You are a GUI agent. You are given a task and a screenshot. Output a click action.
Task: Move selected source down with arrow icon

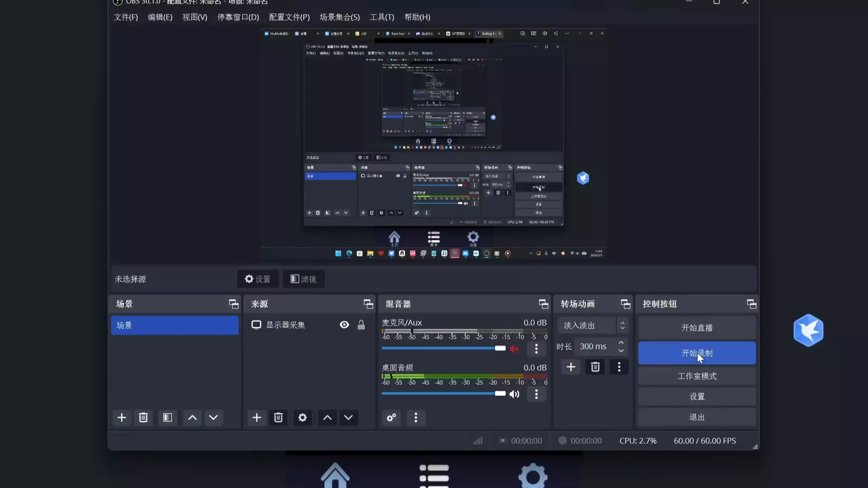pos(348,418)
